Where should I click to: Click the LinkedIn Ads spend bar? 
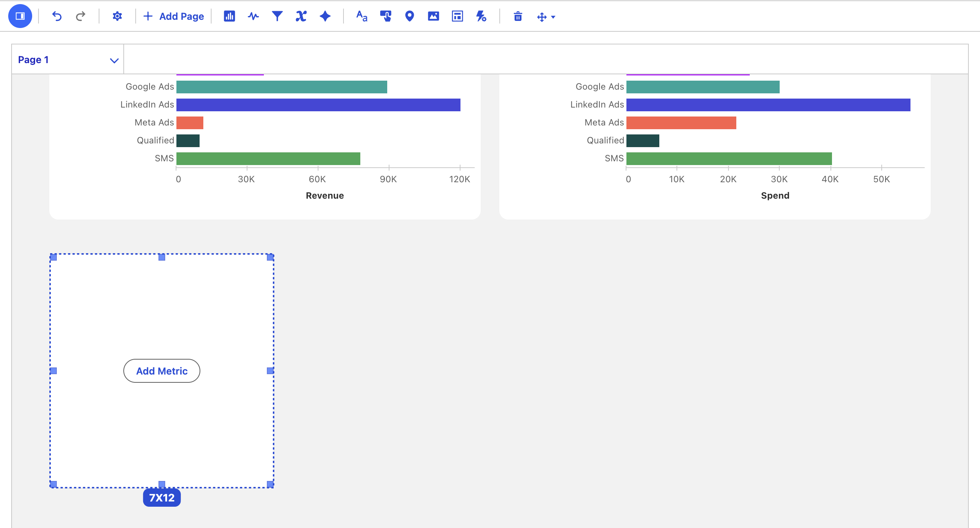pyautogui.click(x=768, y=105)
